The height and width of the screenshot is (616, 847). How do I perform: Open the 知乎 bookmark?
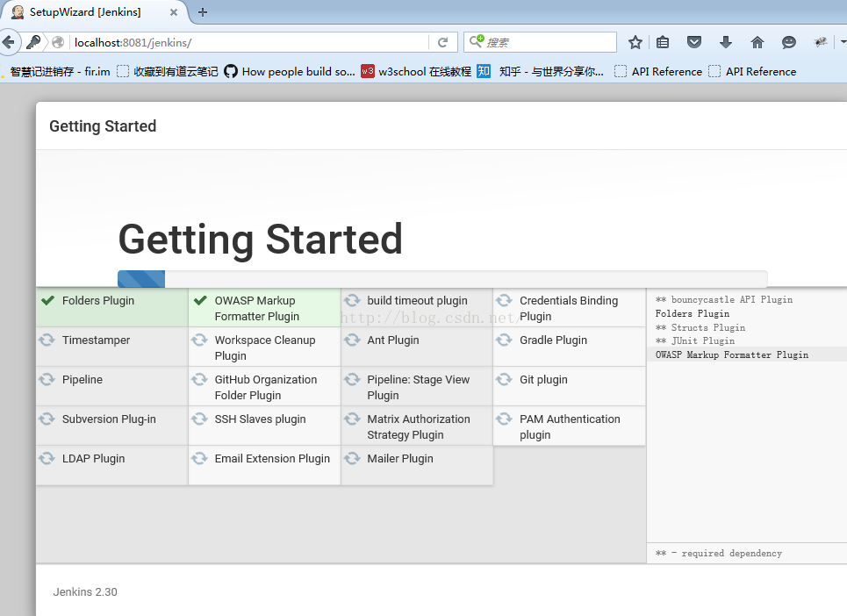point(540,71)
